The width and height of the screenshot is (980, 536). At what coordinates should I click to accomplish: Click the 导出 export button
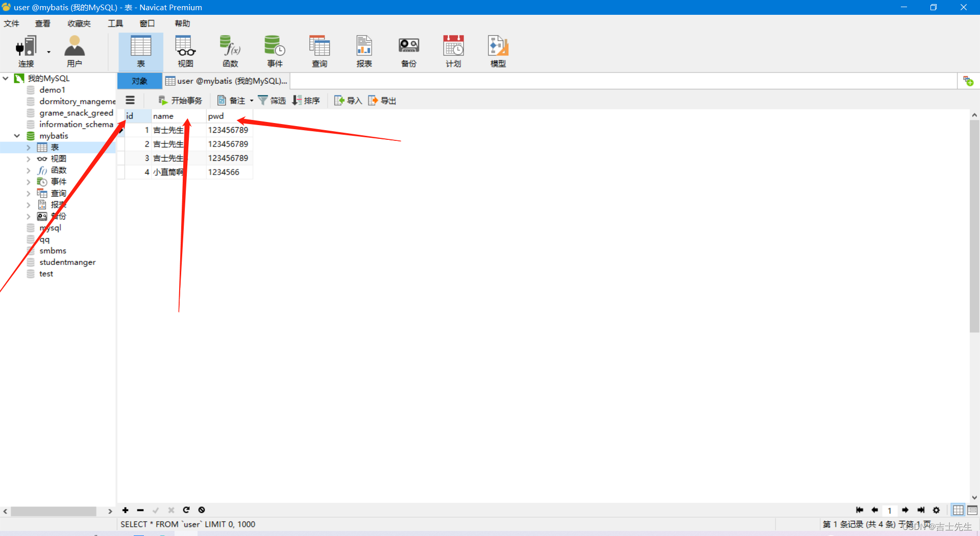pyautogui.click(x=382, y=101)
